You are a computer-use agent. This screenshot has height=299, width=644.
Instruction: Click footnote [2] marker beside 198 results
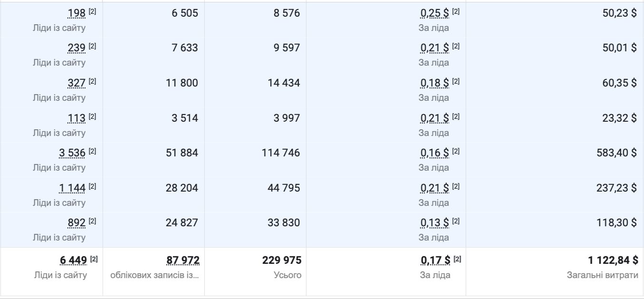[93, 11]
